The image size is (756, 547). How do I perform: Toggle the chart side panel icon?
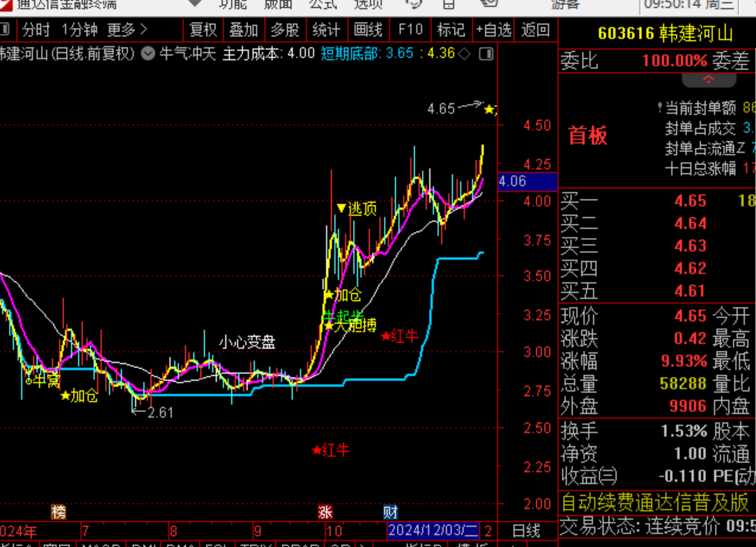(486, 54)
